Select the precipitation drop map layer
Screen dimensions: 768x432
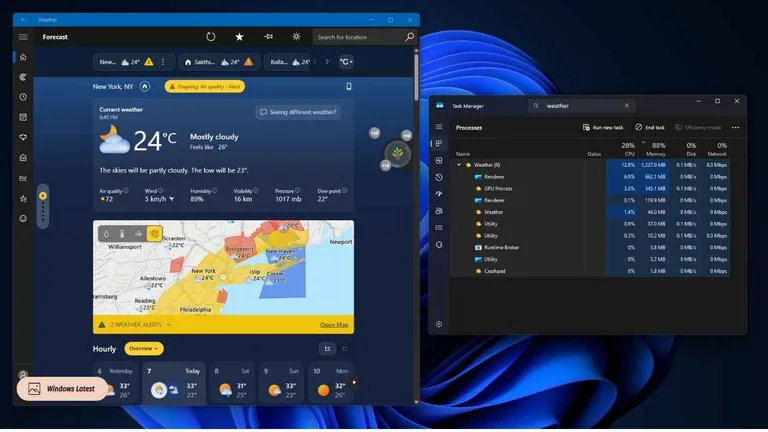106,234
